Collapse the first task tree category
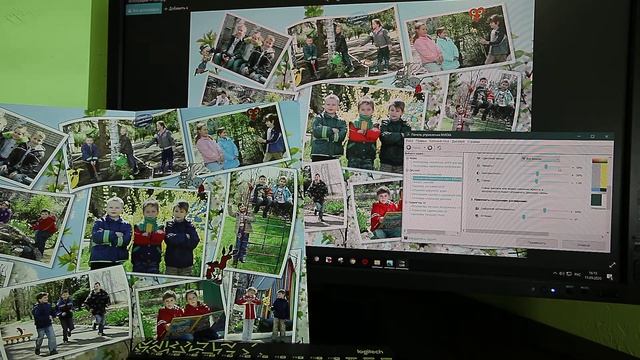The width and height of the screenshot is (640, 360). pyautogui.click(x=407, y=158)
